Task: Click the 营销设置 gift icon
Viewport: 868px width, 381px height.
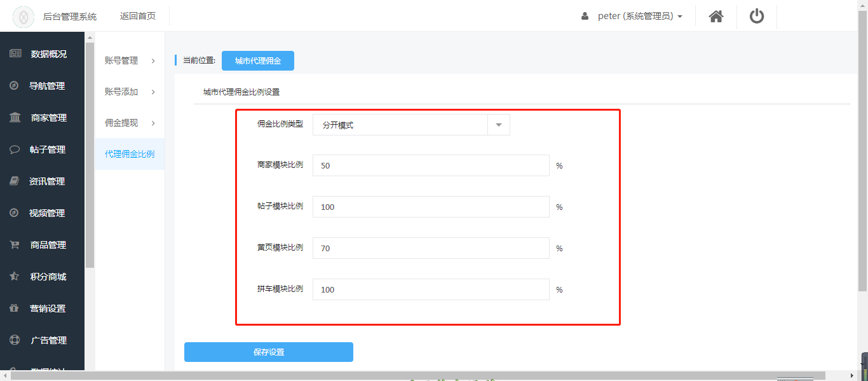Action: pos(14,308)
